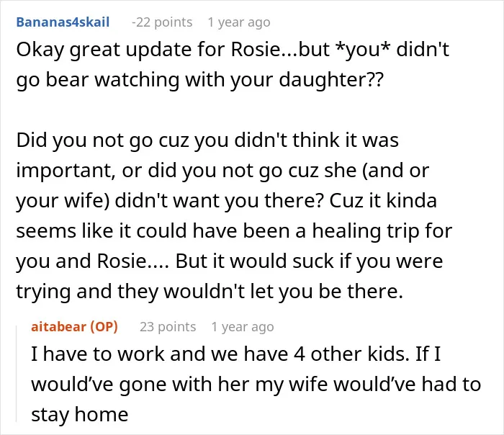The width and height of the screenshot is (504, 435).
Task: Click the "-22 points" score label
Action: (x=162, y=22)
